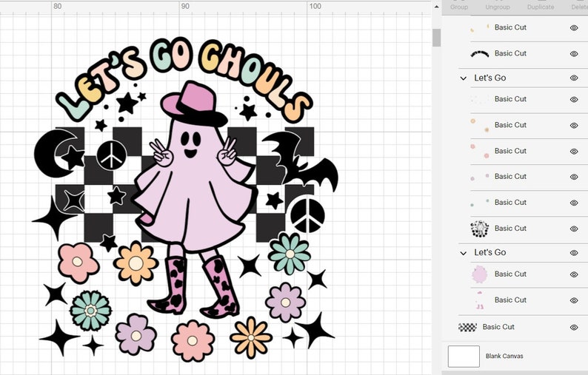Click the Basic Cut label beside the faint white dots
This screenshot has height=375, width=588.
(510, 99)
